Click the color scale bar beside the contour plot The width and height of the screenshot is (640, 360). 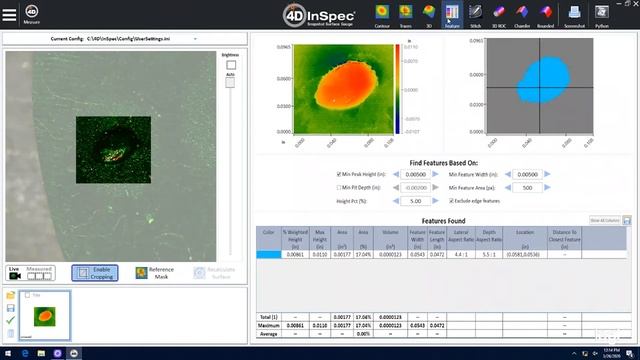coord(397,89)
